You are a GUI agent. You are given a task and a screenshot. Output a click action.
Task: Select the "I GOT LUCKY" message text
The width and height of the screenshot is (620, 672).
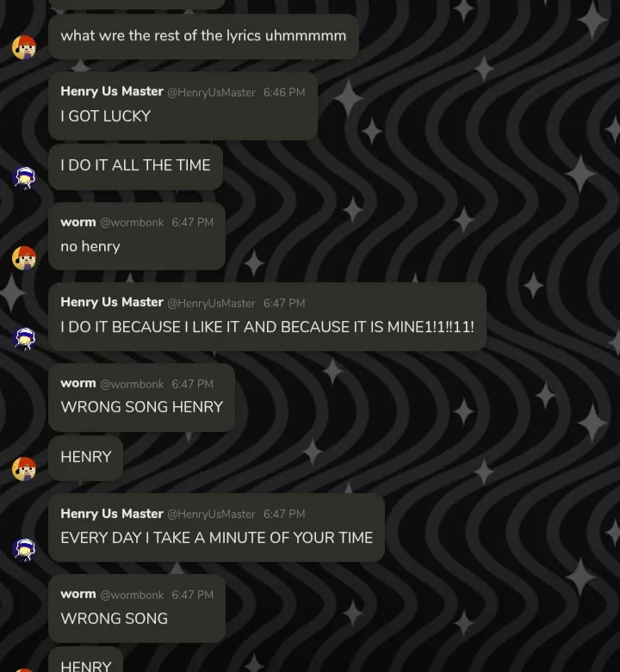pyautogui.click(x=105, y=116)
